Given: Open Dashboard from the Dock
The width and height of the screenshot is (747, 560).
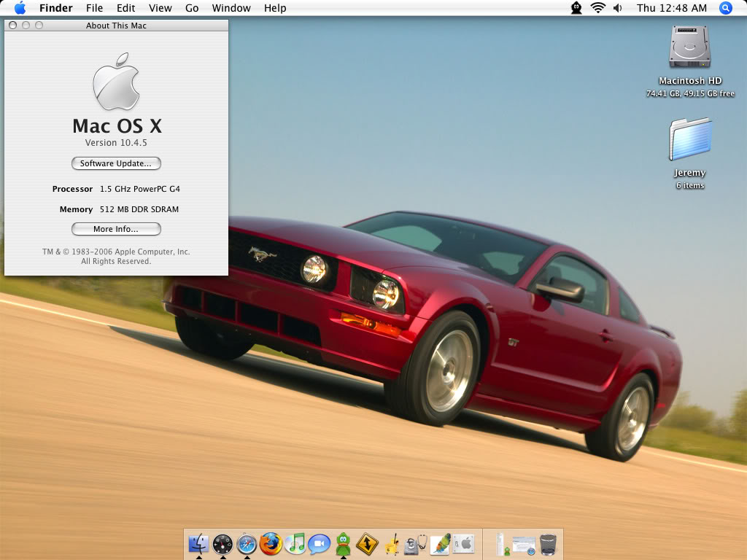Looking at the screenshot, I should [222, 544].
